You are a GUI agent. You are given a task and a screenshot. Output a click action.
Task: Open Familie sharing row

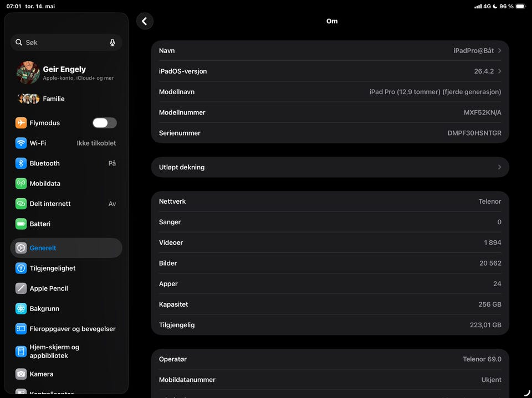[x=66, y=99]
